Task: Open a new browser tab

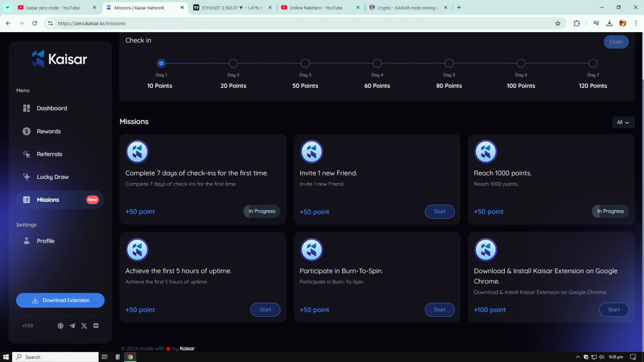Action: coord(459,8)
